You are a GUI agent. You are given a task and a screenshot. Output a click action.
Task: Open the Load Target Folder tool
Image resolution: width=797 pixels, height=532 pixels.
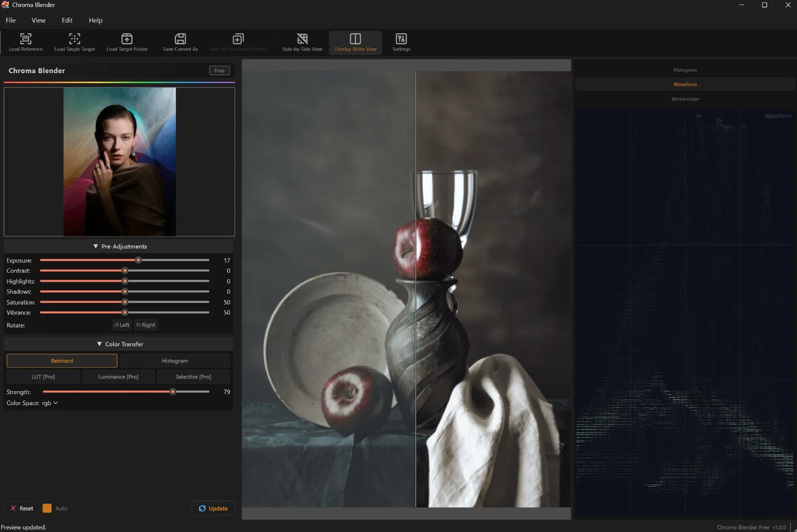[x=127, y=42]
